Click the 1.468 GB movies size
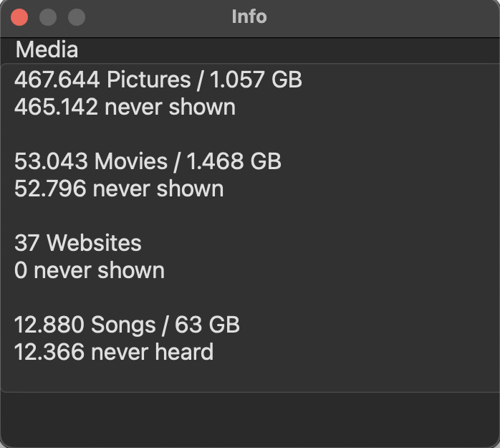 click(x=234, y=161)
